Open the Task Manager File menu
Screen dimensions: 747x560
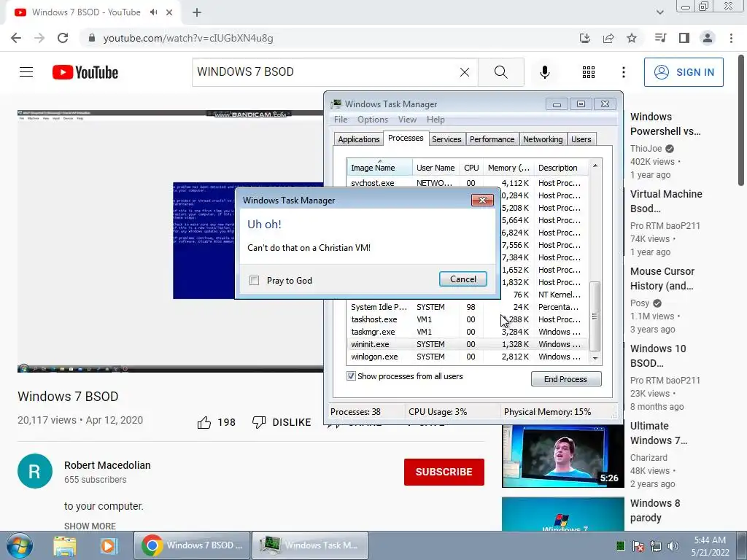click(341, 120)
